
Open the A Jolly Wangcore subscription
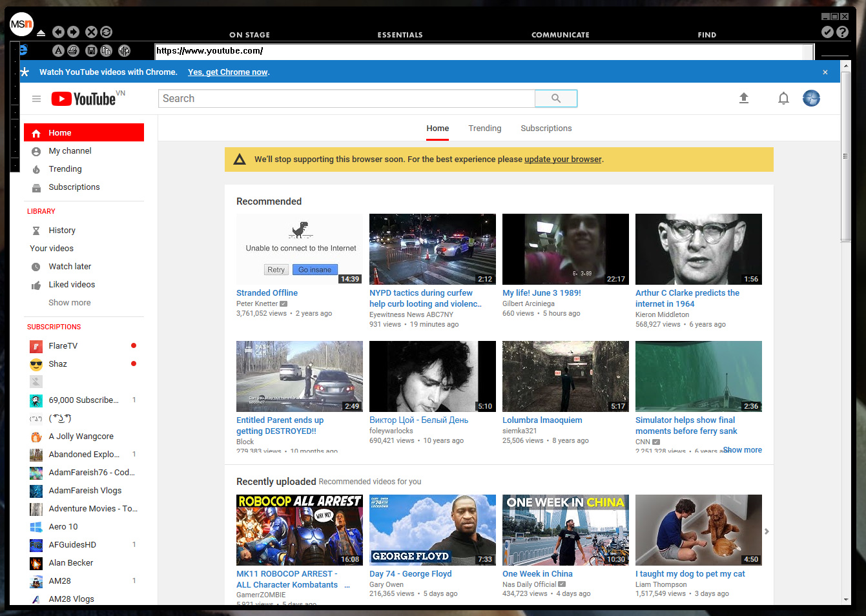pos(84,436)
